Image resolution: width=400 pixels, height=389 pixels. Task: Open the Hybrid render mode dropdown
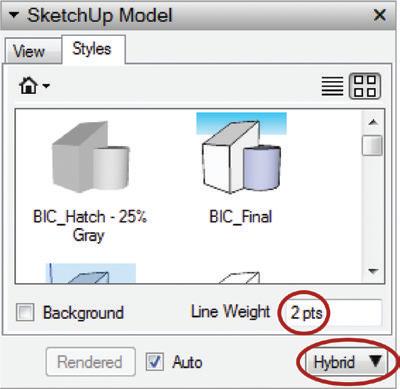(x=345, y=362)
